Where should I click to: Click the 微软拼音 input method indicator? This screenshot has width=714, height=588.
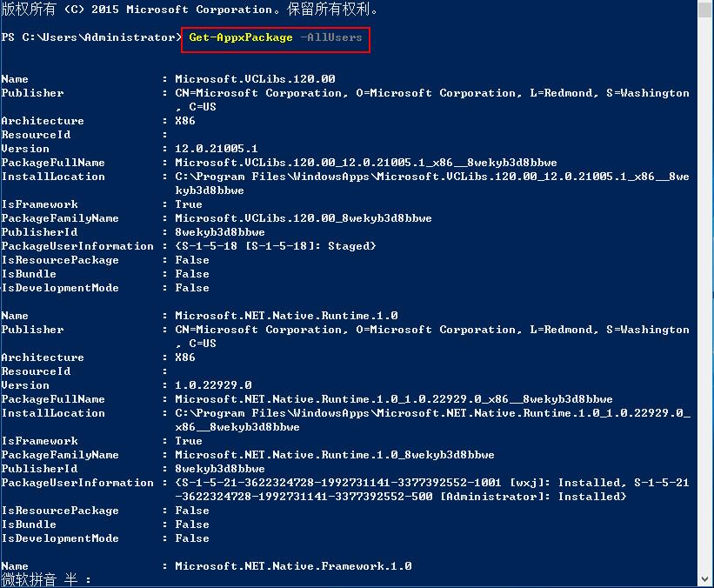[x=29, y=579]
